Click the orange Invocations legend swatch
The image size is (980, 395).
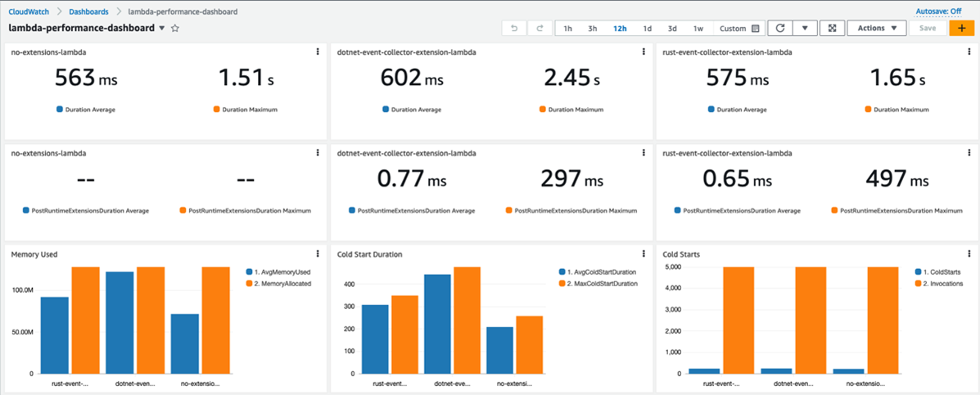916,283
